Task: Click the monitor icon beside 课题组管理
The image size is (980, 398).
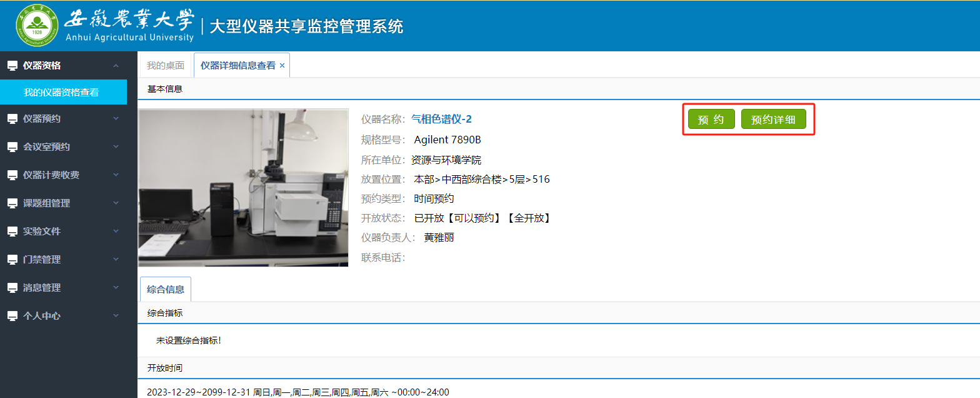Action: click(x=12, y=203)
